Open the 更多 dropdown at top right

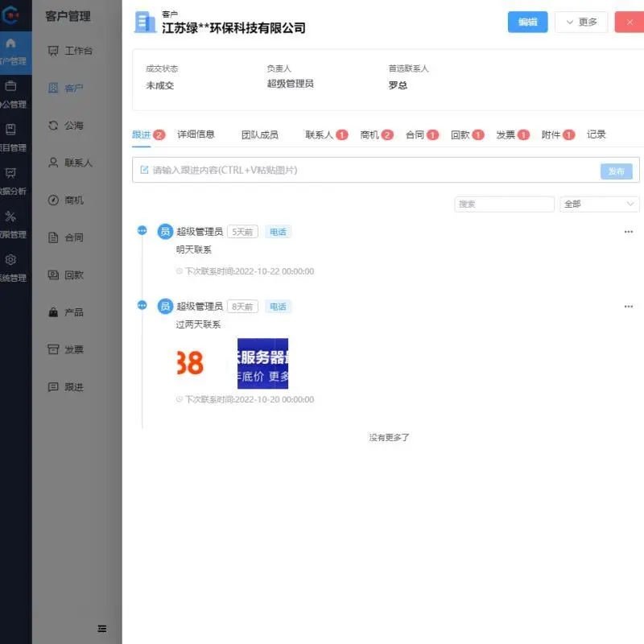click(581, 22)
